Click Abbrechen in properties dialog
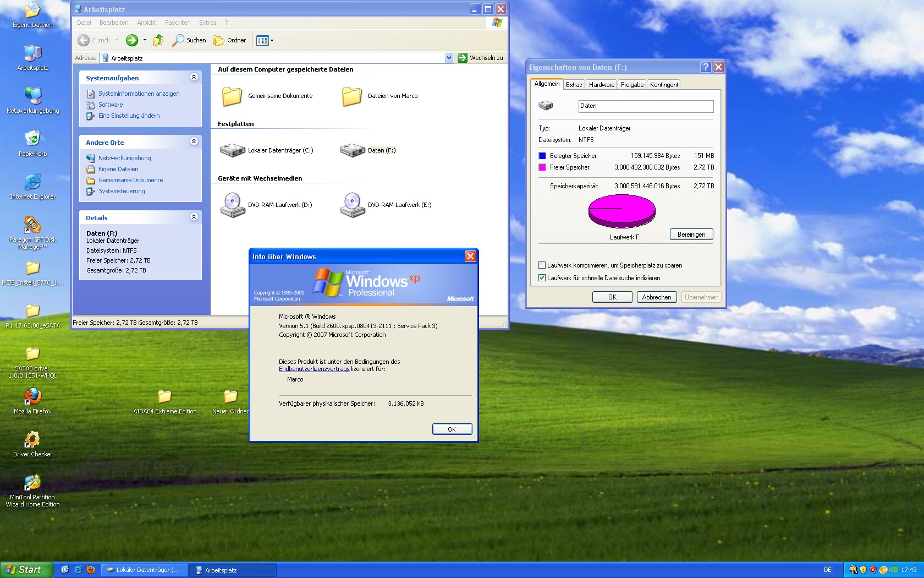The height and width of the screenshot is (578, 924). click(657, 297)
